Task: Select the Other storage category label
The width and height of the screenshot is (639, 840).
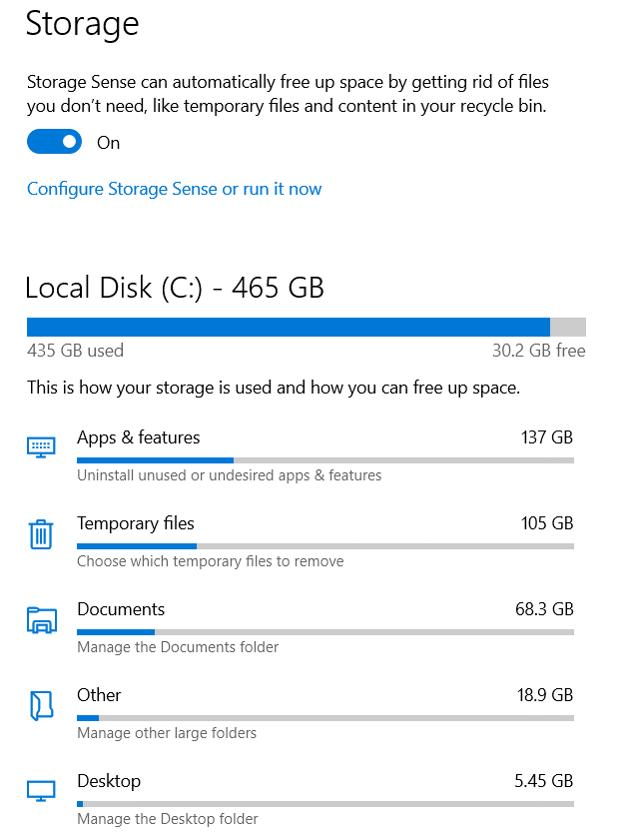Action: pos(99,695)
